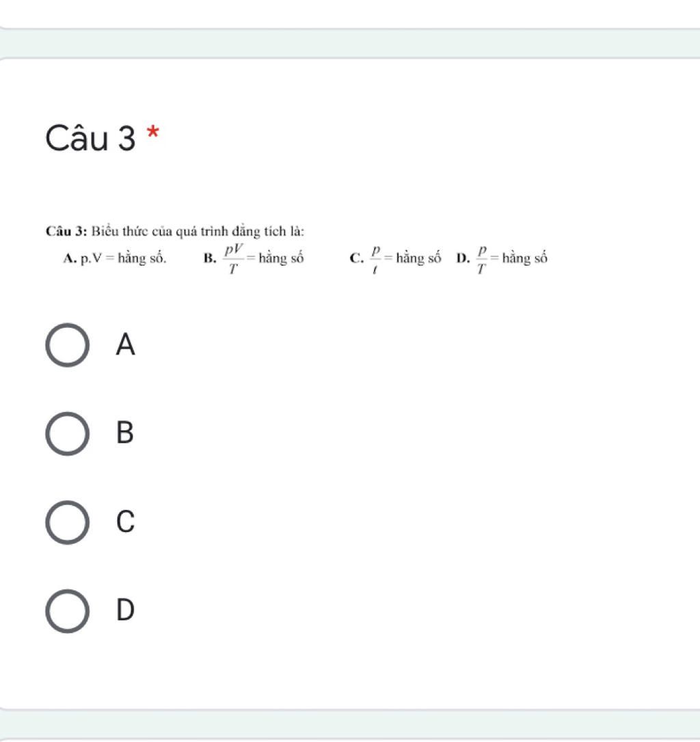Click the bold "Câu 3:" label in image
The image size is (700, 742).
point(66,232)
